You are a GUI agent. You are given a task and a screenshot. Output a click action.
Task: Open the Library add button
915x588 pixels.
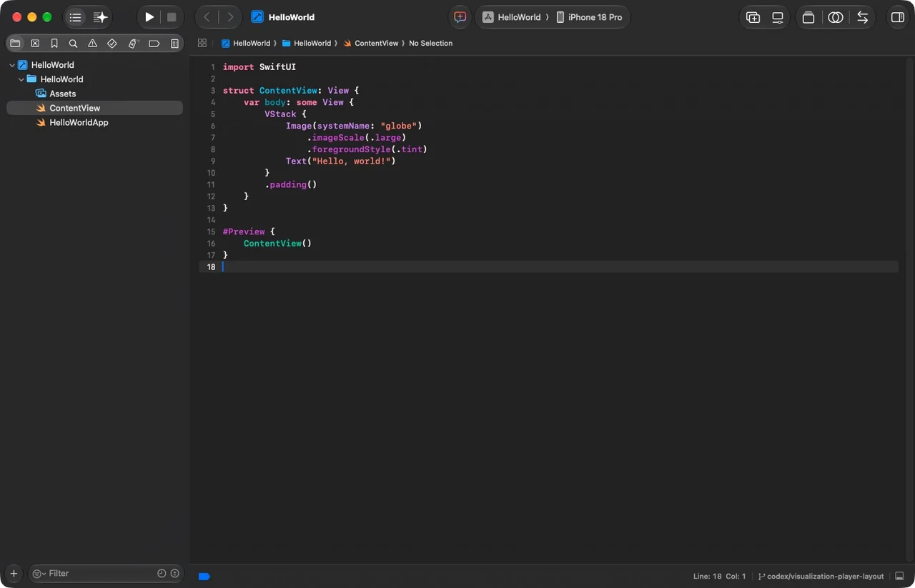coord(753,17)
